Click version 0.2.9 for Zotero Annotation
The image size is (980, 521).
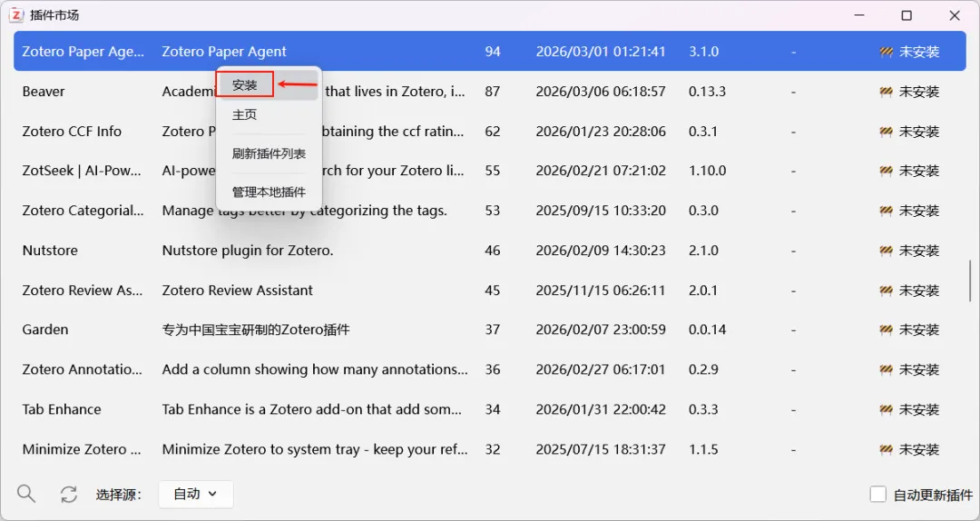coord(704,369)
